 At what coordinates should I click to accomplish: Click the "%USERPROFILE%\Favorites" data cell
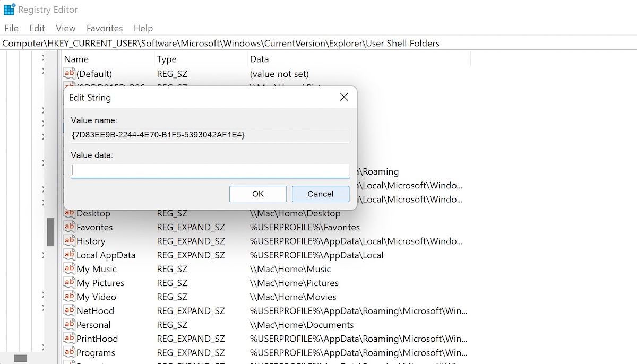coord(305,227)
